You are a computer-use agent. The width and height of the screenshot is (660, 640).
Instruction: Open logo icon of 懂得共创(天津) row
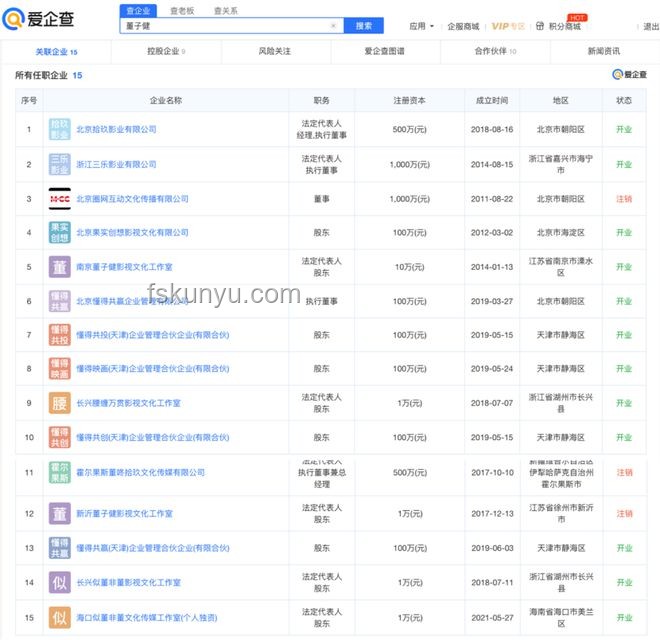pyautogui.click(x=59, y=437)
